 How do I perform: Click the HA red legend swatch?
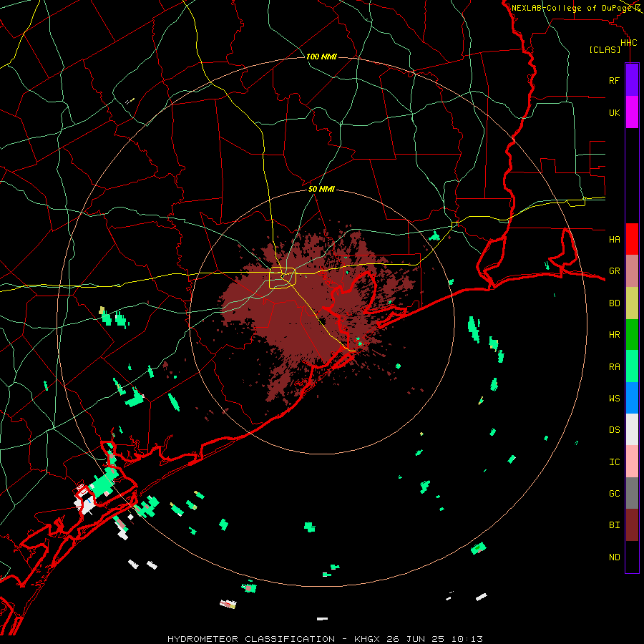(x=632, y=239)
